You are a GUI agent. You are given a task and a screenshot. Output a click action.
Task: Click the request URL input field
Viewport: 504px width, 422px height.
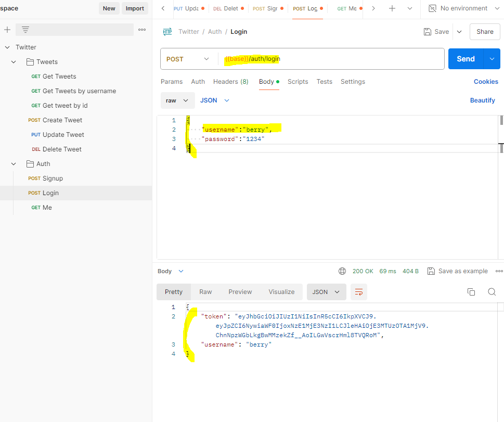coord(331,59)
